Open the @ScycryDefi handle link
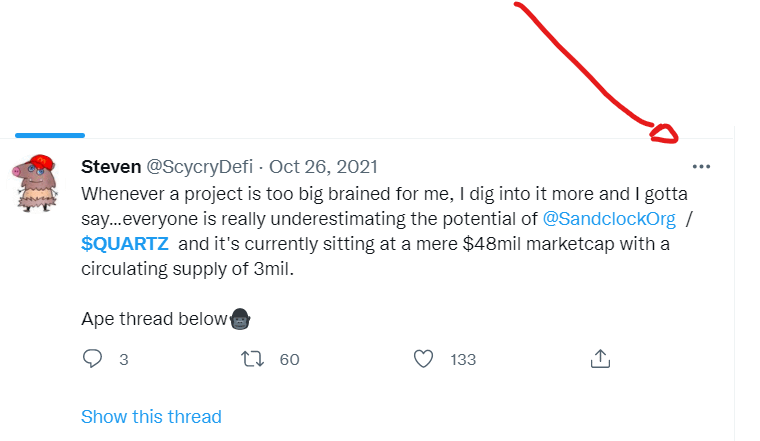The height and width of the screenshot is (441, 760). point(203,166)
